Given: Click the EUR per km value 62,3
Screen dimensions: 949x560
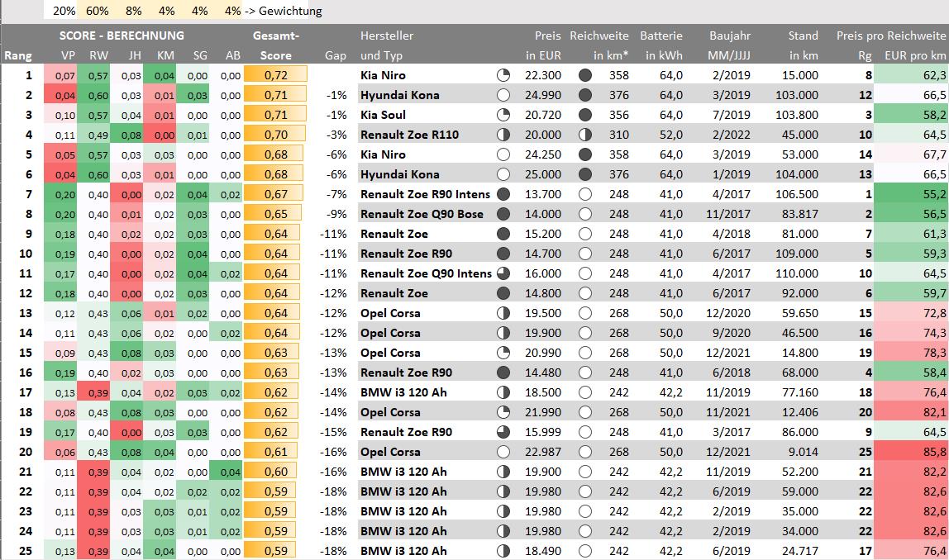Looking at the screenshot, I should [912, 76].
